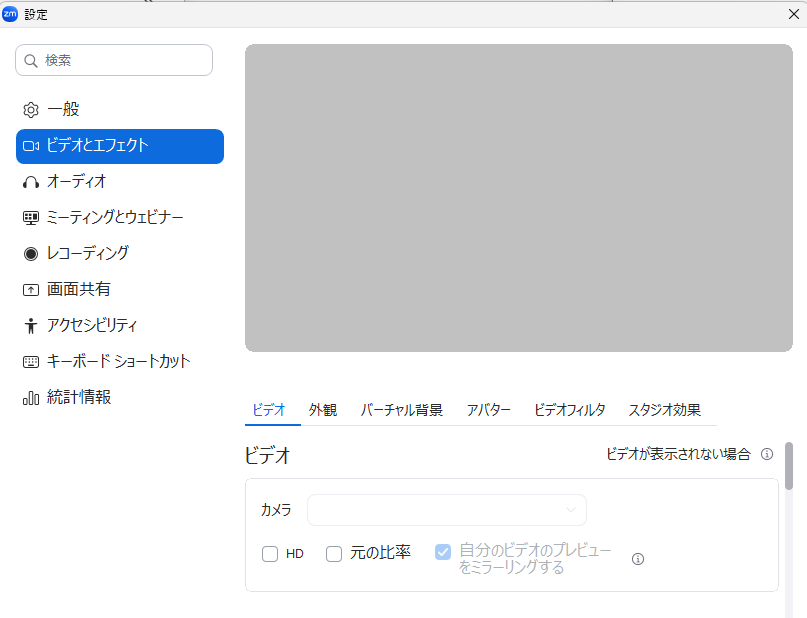Click the Zoom logo icon in title bar
The image size is (807, 618).
point(10,14)
